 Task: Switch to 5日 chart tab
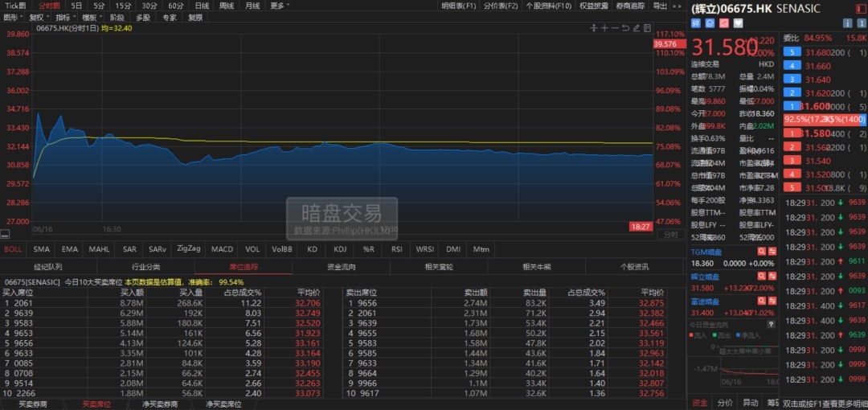(x=76, y=6)
